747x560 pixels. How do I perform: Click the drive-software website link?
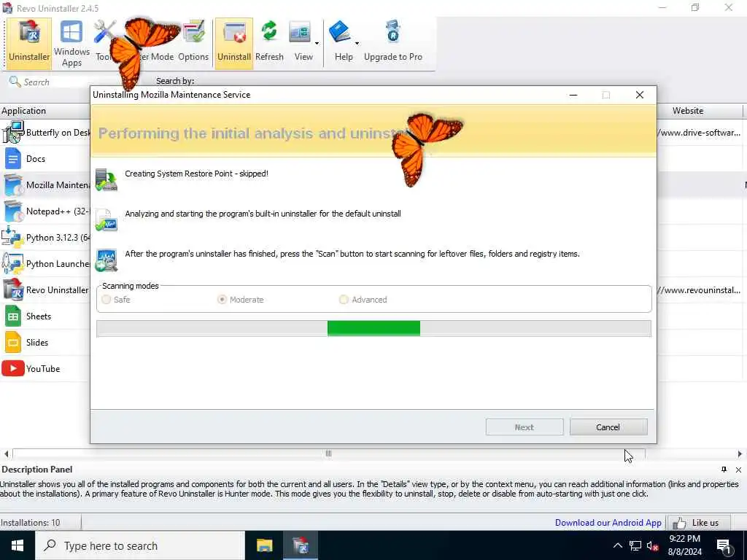click(x=699, y=133)
